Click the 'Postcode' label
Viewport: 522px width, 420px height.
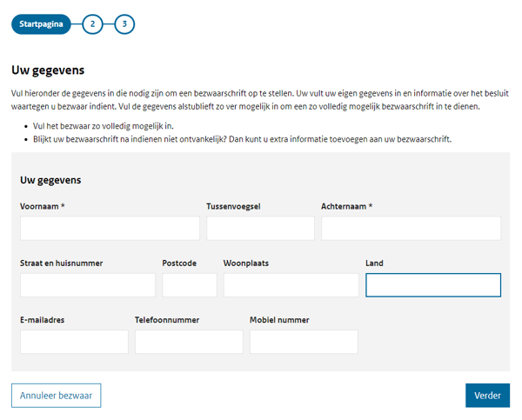tap(179, 263)
